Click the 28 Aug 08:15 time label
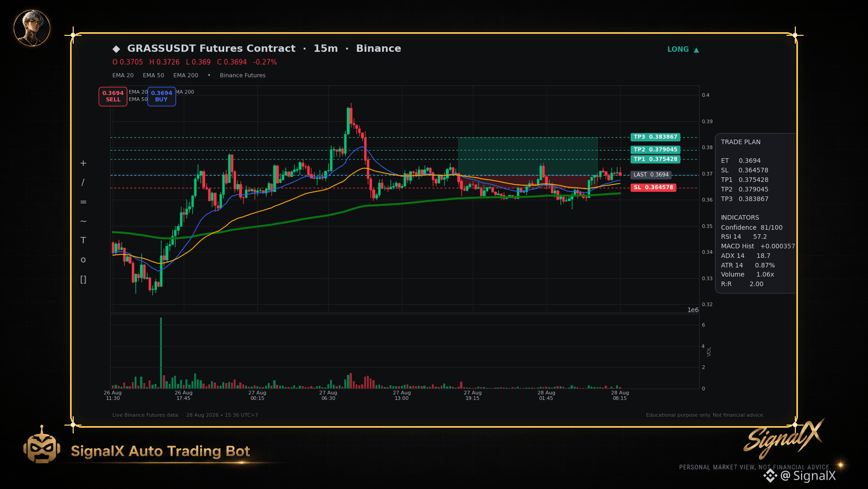The image size is (868, 489). (x=620, y=395)
